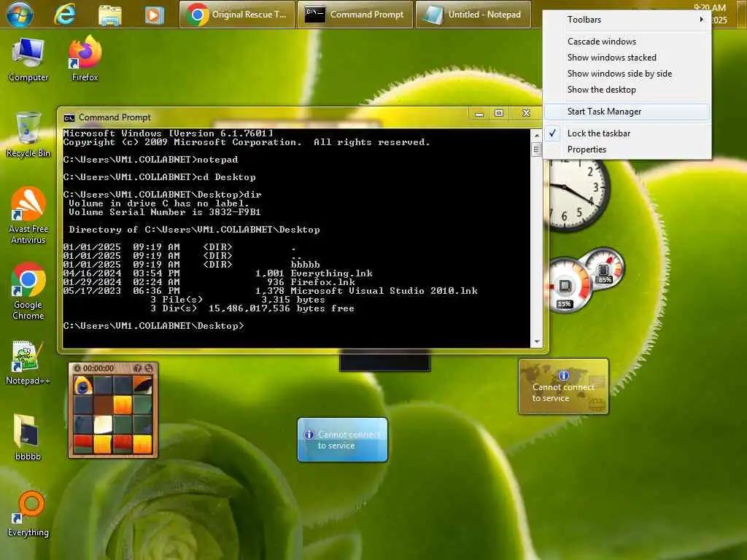Open Windows Explorer from the taskbar
The width and height of the screenshot is (747, 560).
click(x=110, y=15)
